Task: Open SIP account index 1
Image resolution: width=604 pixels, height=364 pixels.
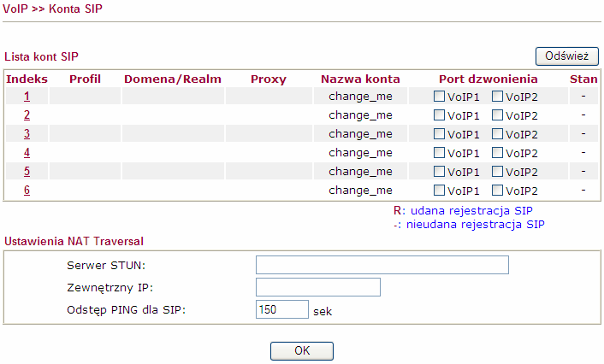Action: [27, 96]
